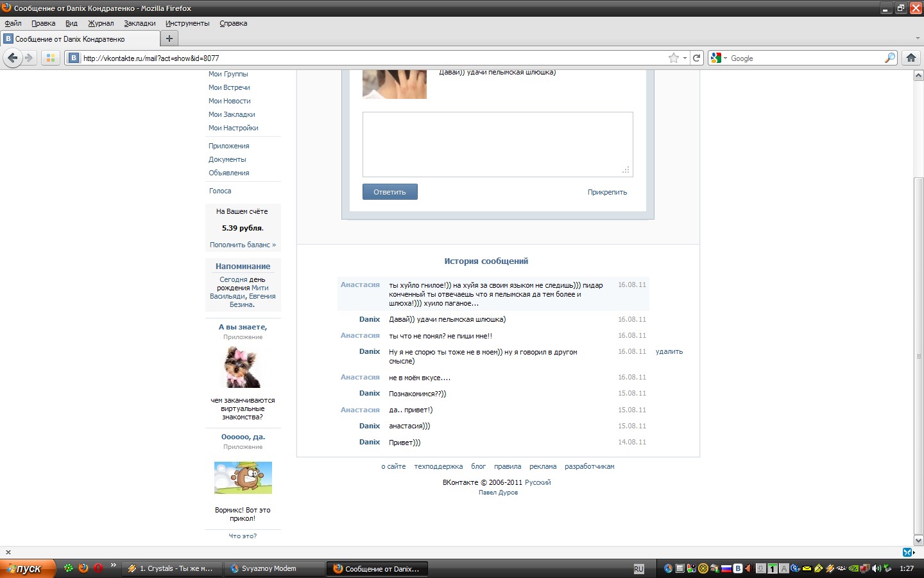924x578 pixels.
Task: Launch Firefox from the quick launch bar
Action: (x=83, y=568)
